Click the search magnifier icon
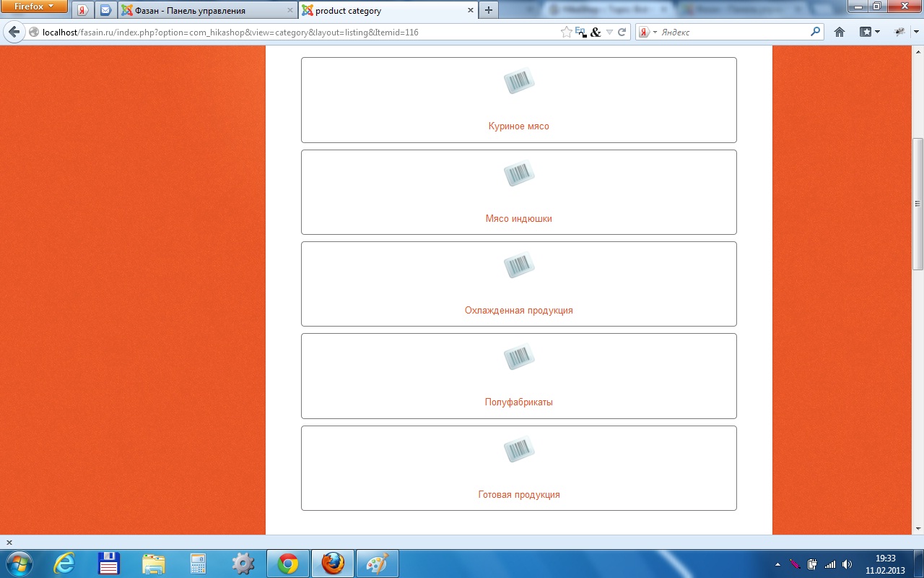This screenshot has width=924, height=578. 816,32
